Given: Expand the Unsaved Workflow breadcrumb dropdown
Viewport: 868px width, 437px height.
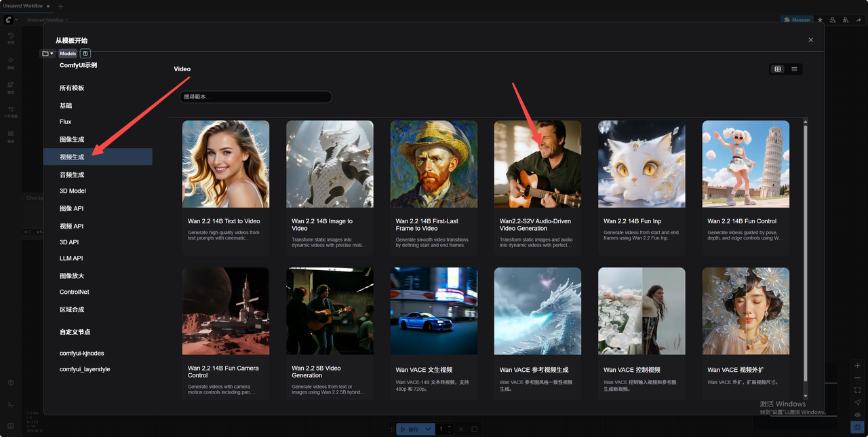Looking at the screenshot, I should click(46, 20).
